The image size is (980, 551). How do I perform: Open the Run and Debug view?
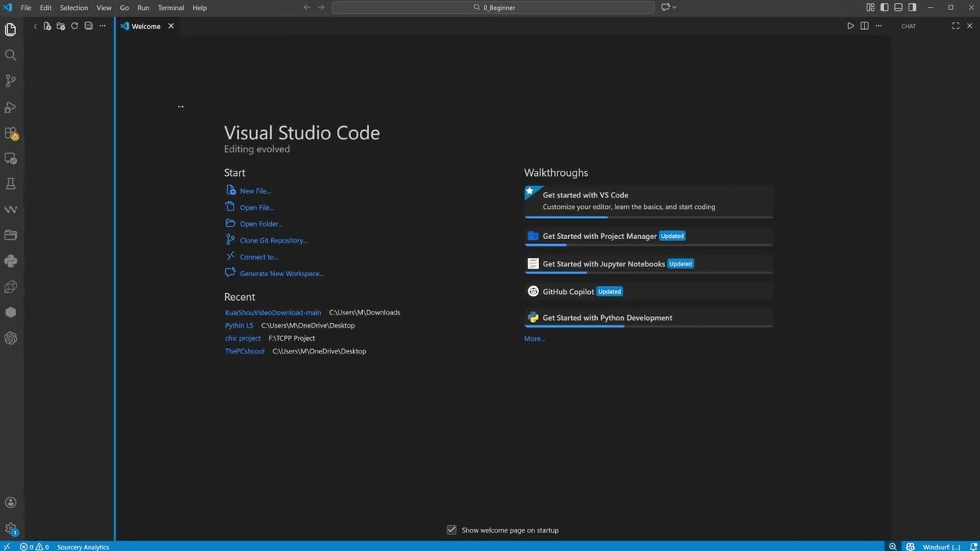(x=11, y=107)
